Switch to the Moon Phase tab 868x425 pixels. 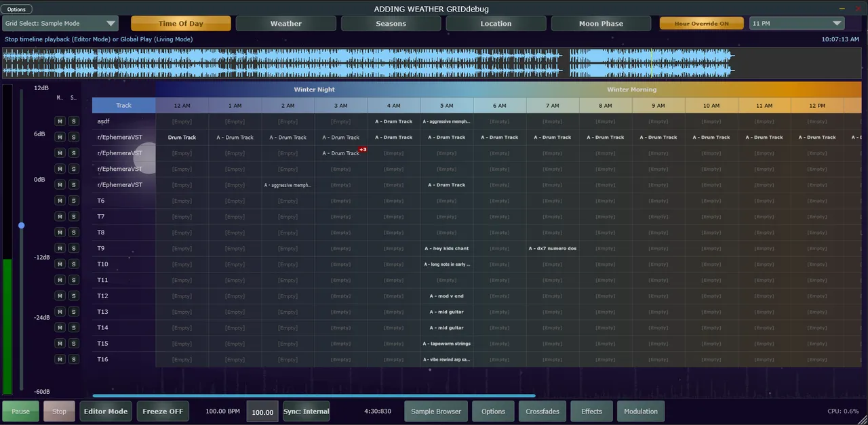click(601, 24)
